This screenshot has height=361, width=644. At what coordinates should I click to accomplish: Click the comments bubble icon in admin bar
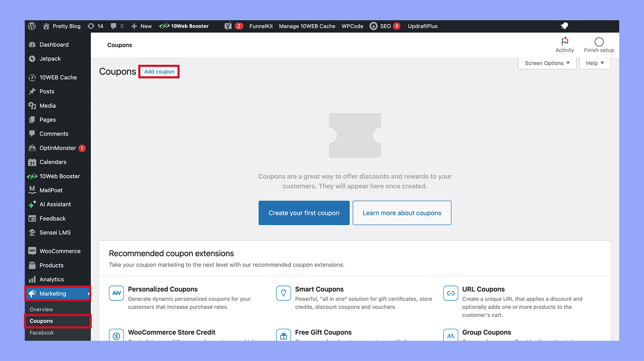pos(114,26)
